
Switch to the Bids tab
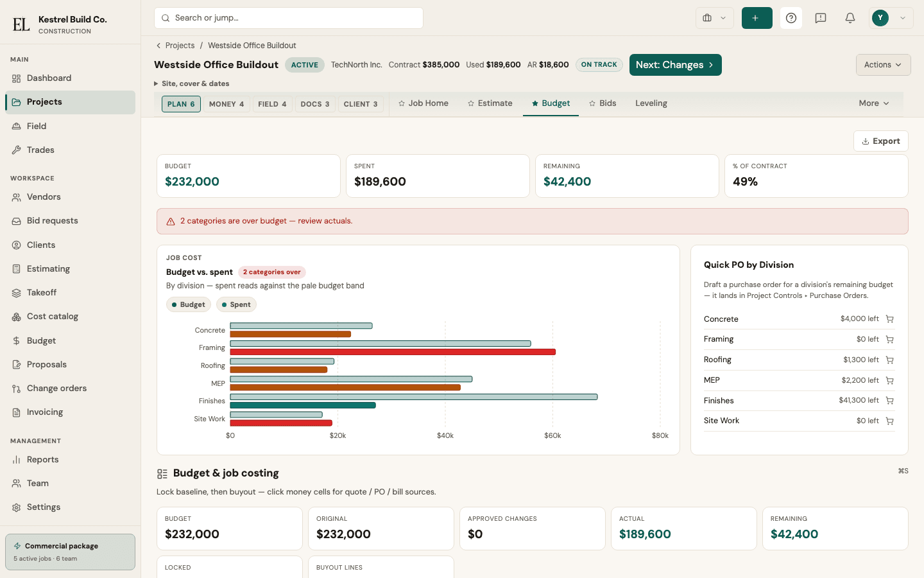(x=603, y=103)
